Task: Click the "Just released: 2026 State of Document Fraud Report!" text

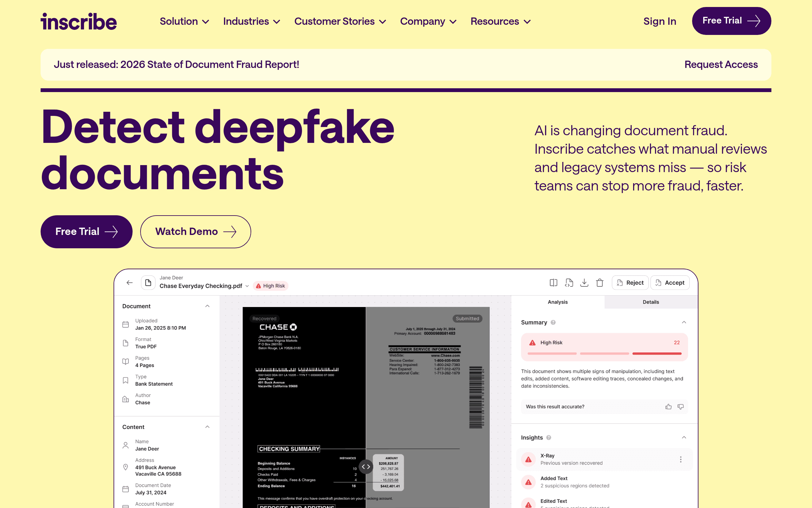Action: pos(176,64)
